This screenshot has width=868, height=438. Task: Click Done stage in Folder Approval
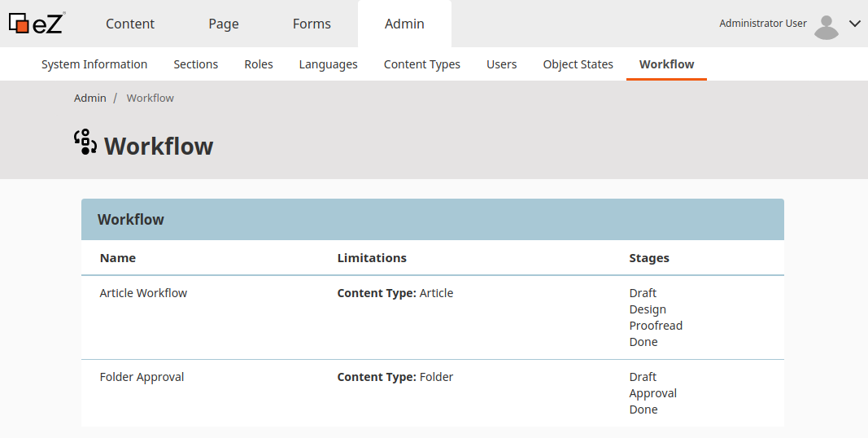[643, 410]
